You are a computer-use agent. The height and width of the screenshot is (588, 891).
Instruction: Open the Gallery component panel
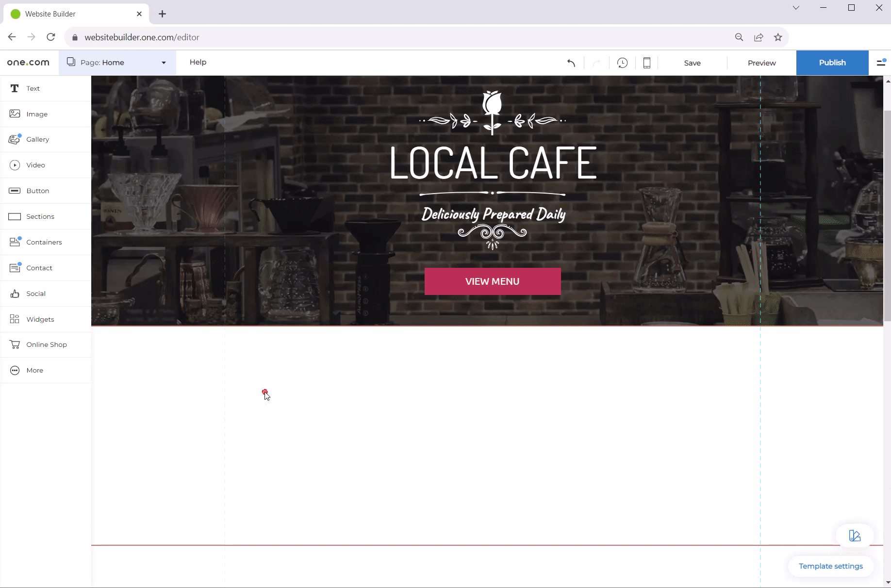[37, 140]
